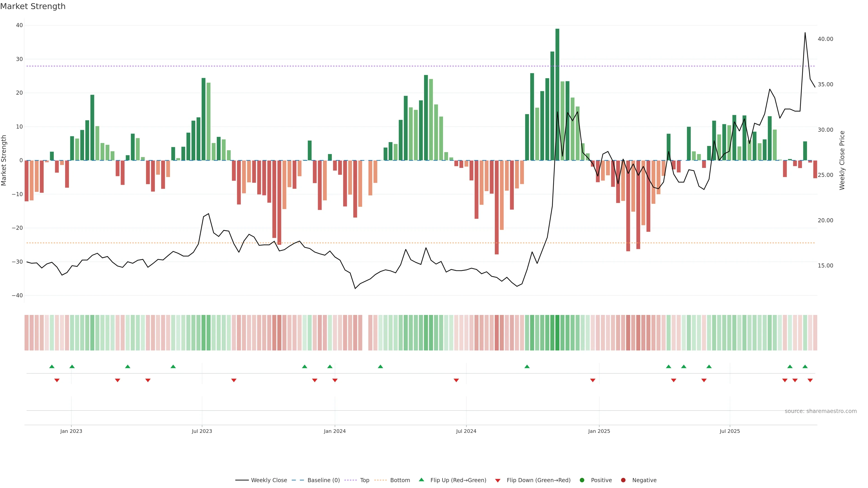868x488 pixels.
Task: Click the Positive green legend dot
Action: click(x=582, y=480)
